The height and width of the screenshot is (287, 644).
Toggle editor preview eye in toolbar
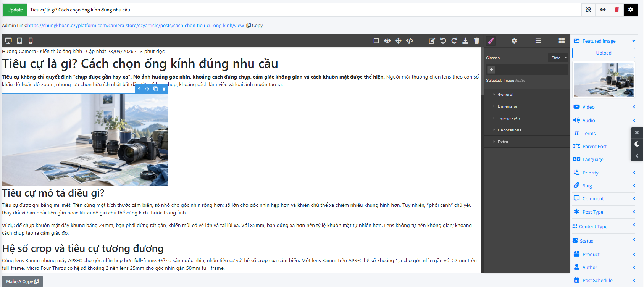click(387, 40)
